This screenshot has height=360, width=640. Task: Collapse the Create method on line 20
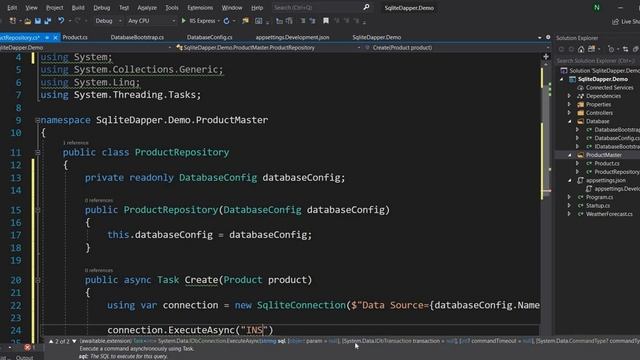[x=38, y=280]
